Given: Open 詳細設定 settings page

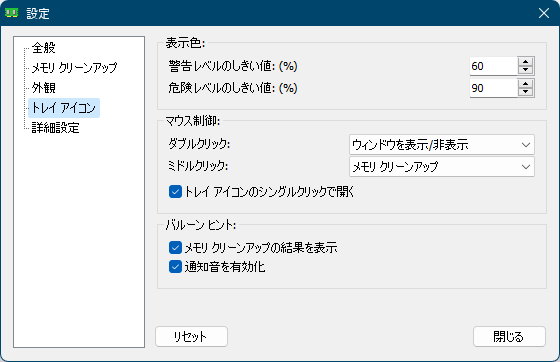Looking at the screenshot, I should (55, 128).
